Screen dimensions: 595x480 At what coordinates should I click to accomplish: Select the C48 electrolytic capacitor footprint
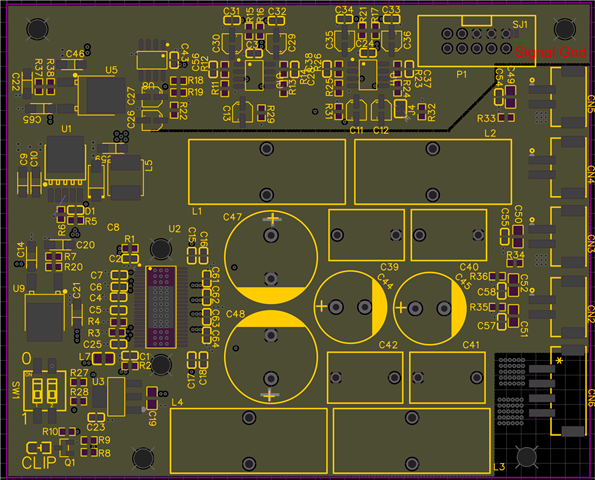(x=271, y=357)
